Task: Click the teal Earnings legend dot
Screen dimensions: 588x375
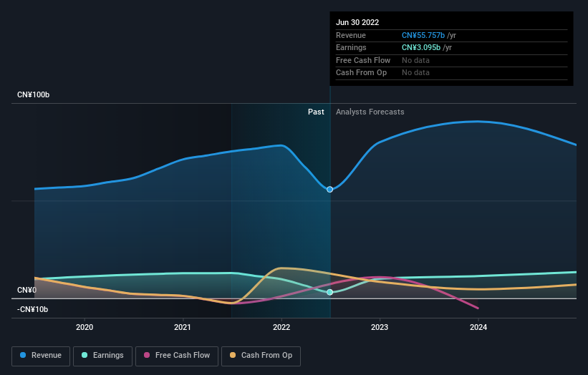Action: 85,355
